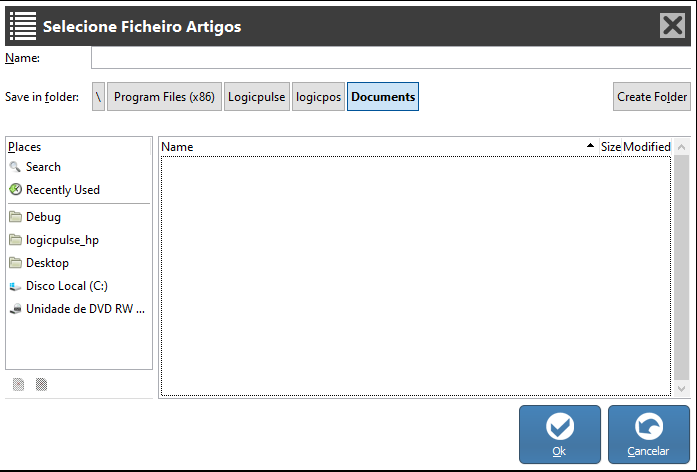Click the Recently Used clock icon
Screen dimensions: 697x472
pyautogui.click(x=15, y=190)
